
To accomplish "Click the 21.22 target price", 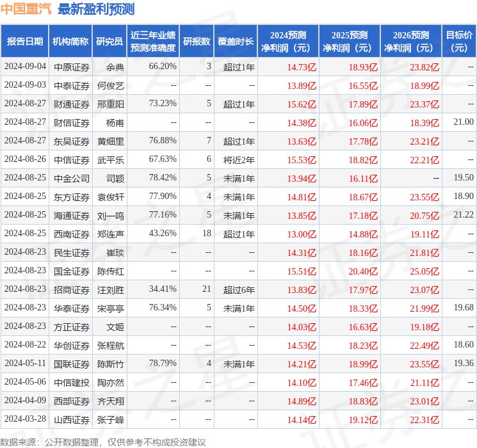I will point(464,215).
